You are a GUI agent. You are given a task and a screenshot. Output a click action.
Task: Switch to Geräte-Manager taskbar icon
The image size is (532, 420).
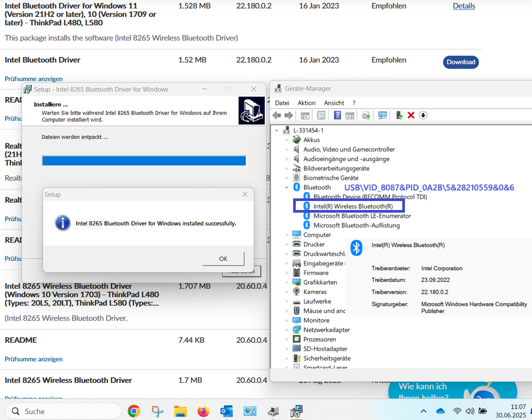tap(273, 411)
